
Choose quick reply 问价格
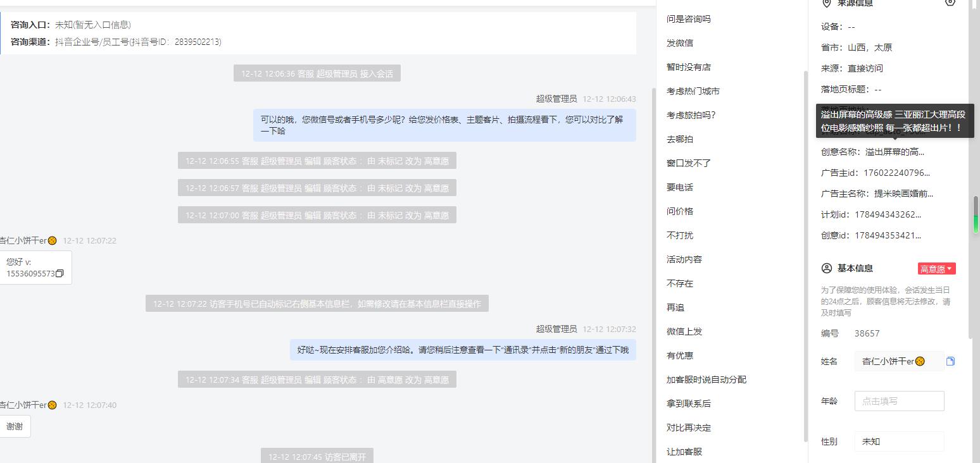[x=679, y=211]
